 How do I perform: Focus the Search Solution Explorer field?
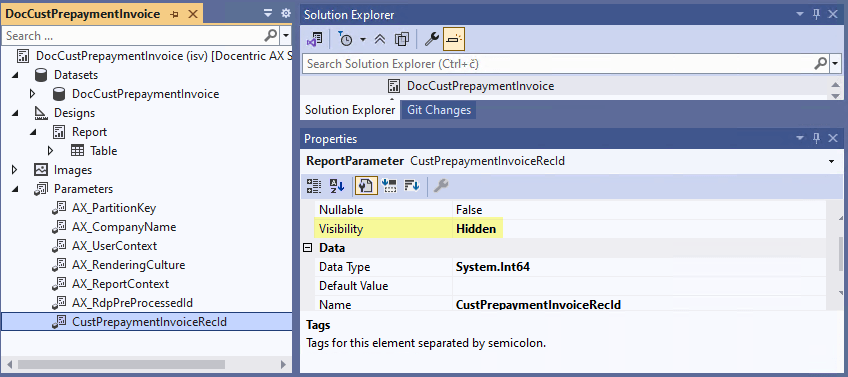tap(558, 64)
